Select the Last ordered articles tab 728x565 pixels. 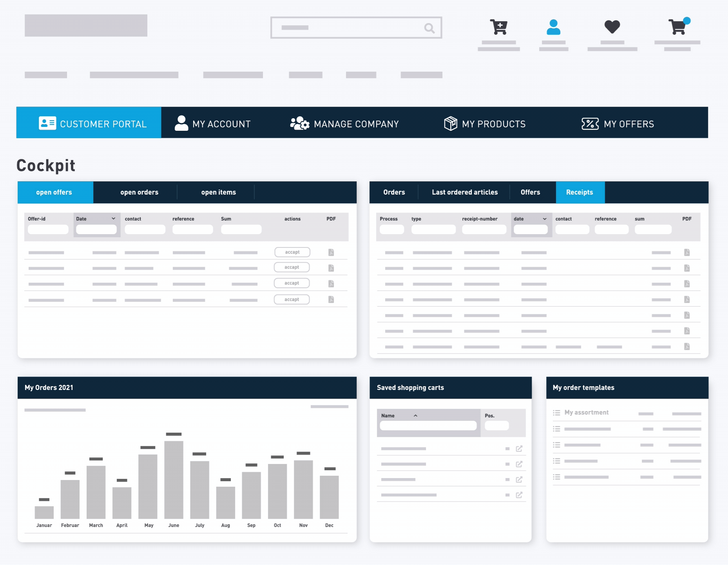464,192
